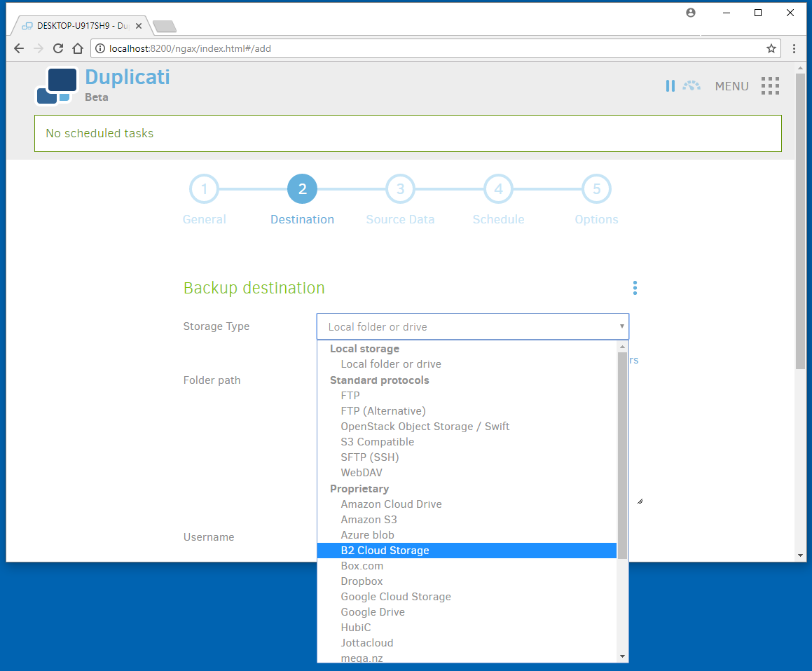
Task: View site information icon in address bar
Action: coord(100,48)
